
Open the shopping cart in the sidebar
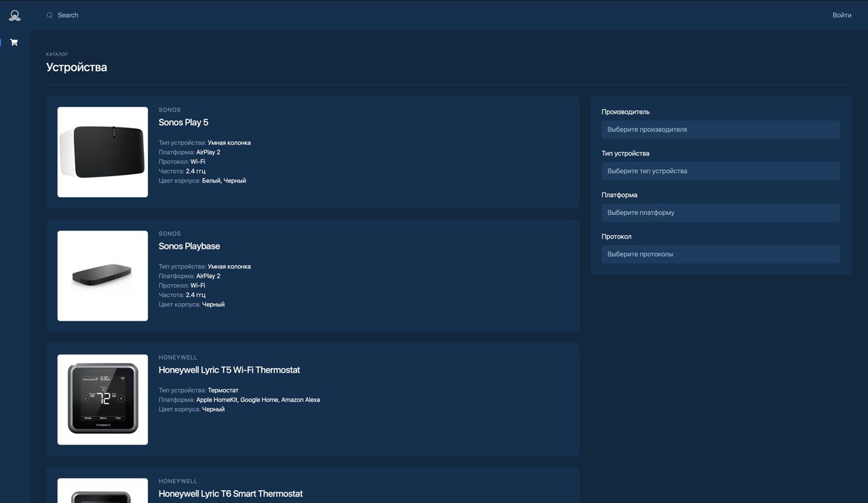(14, 42)
